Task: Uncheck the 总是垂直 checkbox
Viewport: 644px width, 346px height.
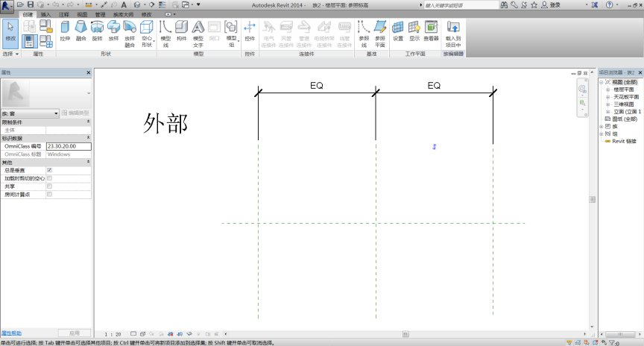Action: coord(49,171)
